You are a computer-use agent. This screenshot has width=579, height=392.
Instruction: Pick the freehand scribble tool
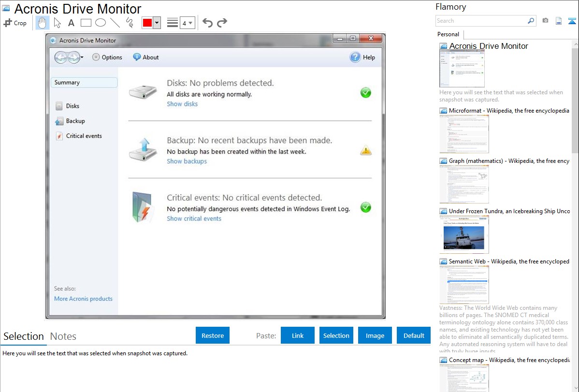(x=130, y=23)
